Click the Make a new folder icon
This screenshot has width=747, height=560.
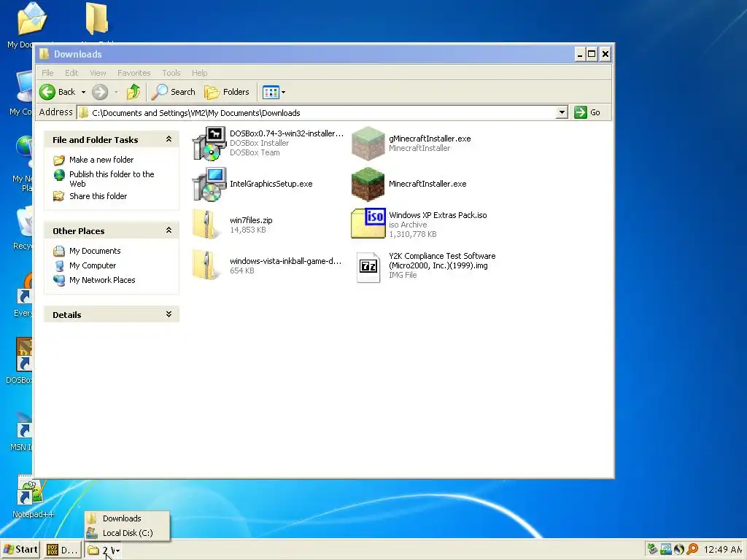(x=59, y=160)
